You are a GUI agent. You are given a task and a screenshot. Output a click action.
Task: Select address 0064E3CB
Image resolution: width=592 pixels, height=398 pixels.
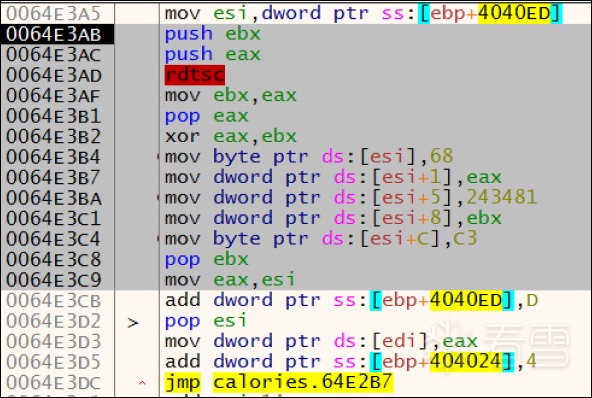pos(54,301)
